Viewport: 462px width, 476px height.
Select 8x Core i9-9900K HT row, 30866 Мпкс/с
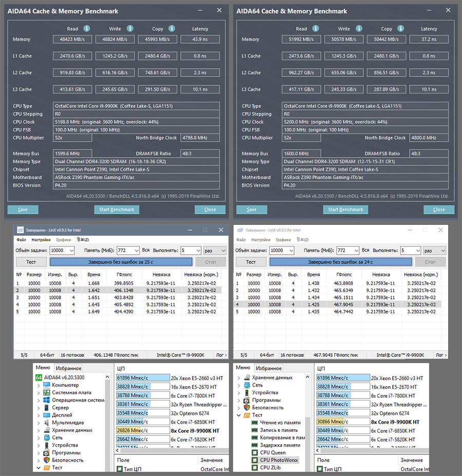(x=372, y=422)
